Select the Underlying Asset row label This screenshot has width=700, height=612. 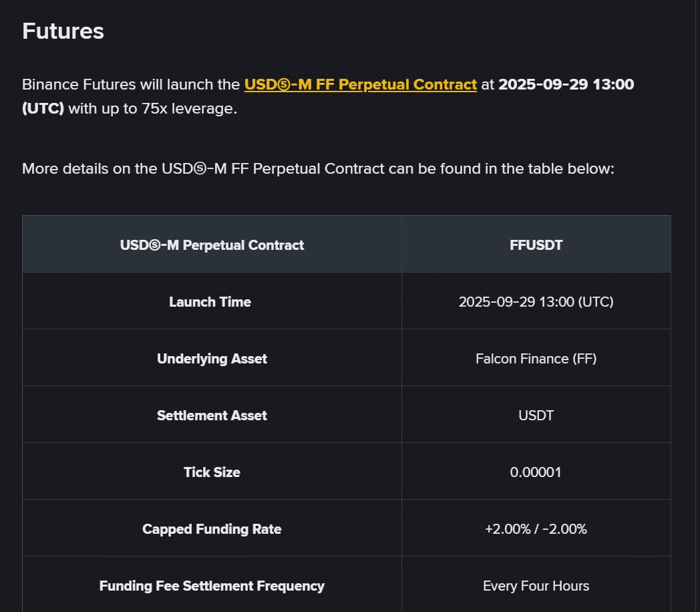click(212, 359)
